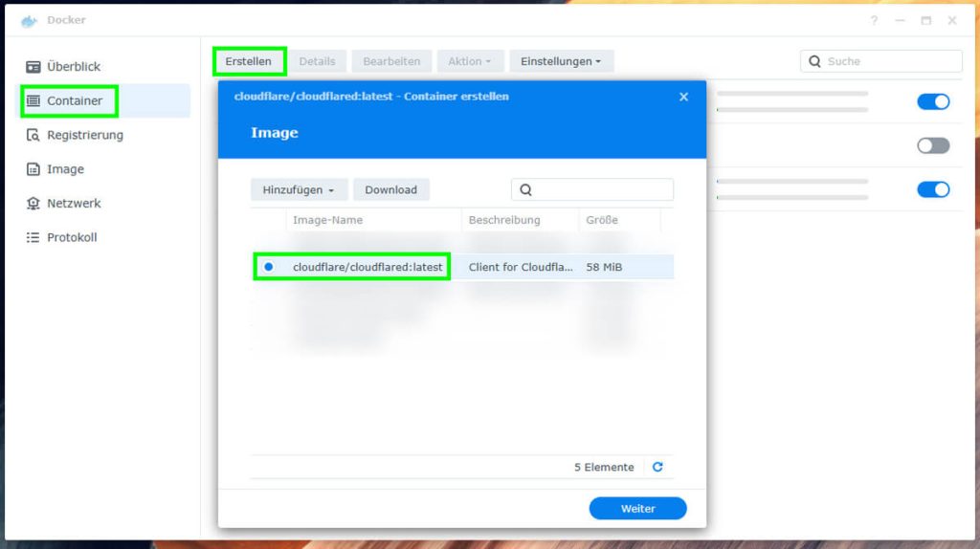The image size is (980, 549).
Task: Toggle the third container switch off
Action: (933, 189)
